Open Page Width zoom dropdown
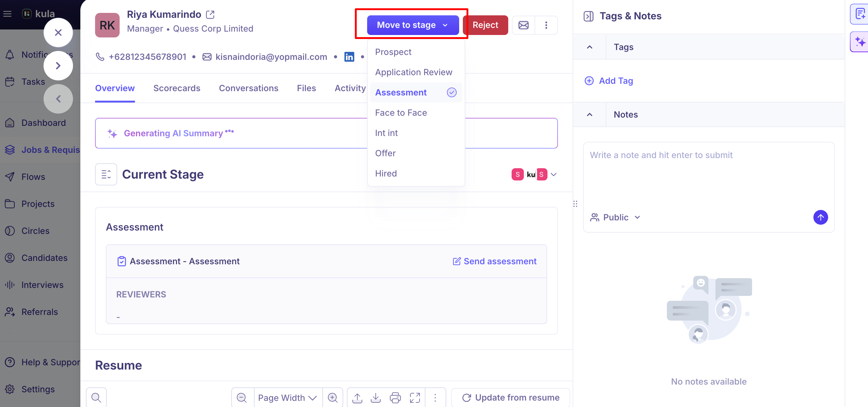Screen dimensions: 868x407 [x=287, y=397]
